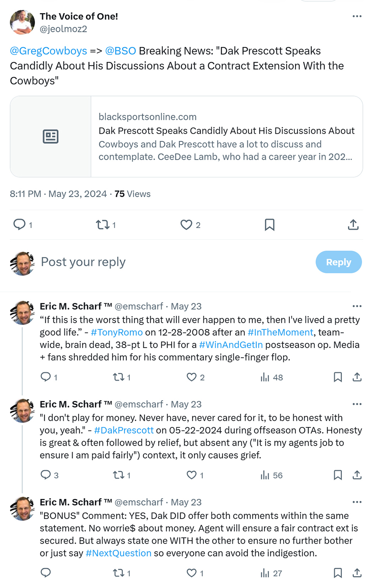Click the blue Reply button
This screenshot has width=373, height=588.
point(338,262)
